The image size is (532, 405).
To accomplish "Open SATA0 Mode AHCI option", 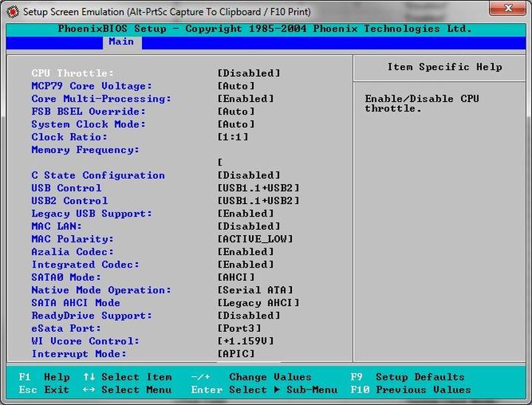I will click(236, 277).
